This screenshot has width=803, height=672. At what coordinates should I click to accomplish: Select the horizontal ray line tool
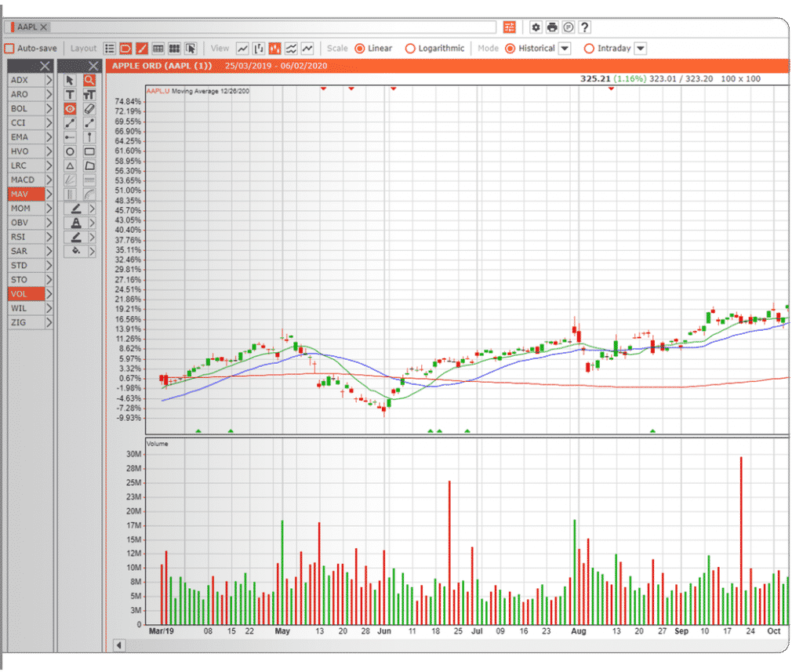pos(70,137)
